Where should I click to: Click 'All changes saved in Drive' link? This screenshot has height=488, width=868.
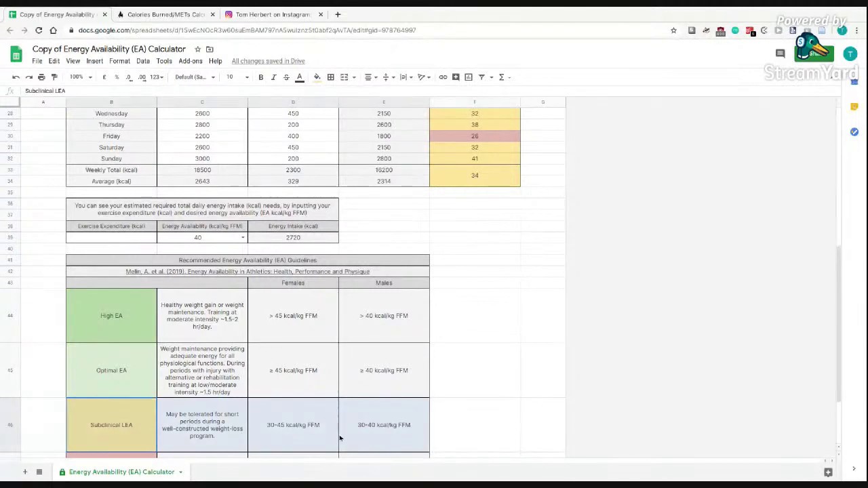(268, 61)
